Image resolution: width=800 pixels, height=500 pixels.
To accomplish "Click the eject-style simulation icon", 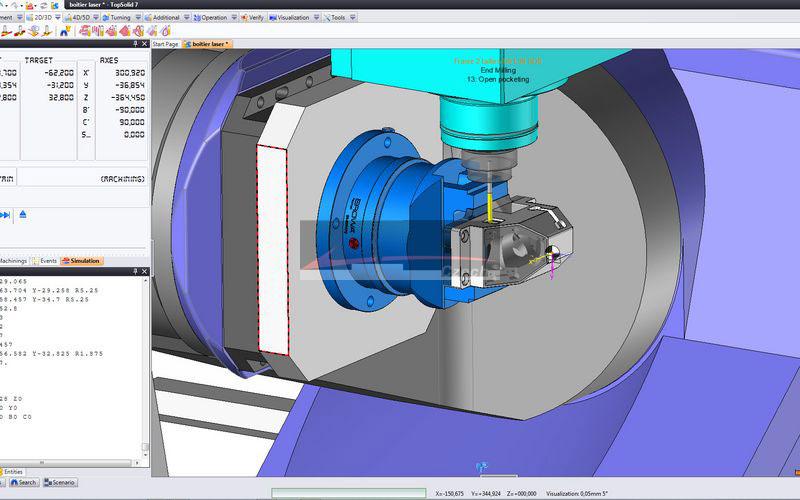I will click(23, 214).
